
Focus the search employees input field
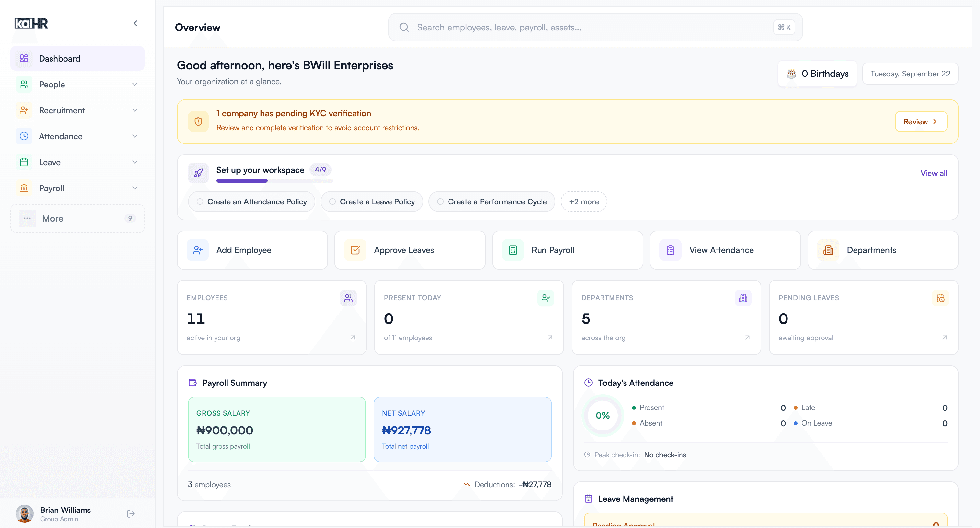click(595, 27)
